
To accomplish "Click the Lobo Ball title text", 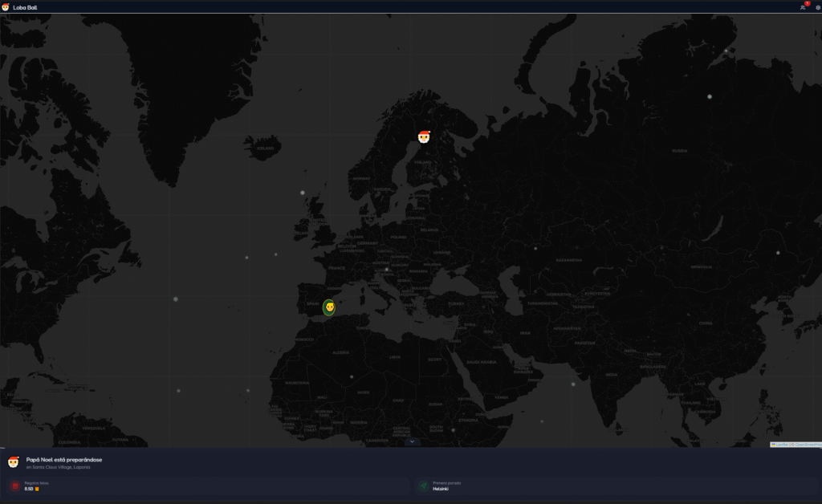I will (x=25, y=7).
